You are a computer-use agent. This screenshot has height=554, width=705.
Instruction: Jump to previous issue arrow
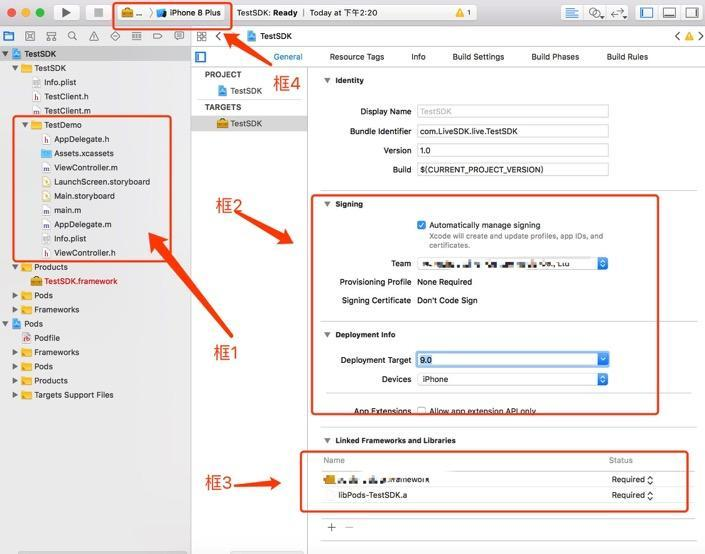coord(678,36)
